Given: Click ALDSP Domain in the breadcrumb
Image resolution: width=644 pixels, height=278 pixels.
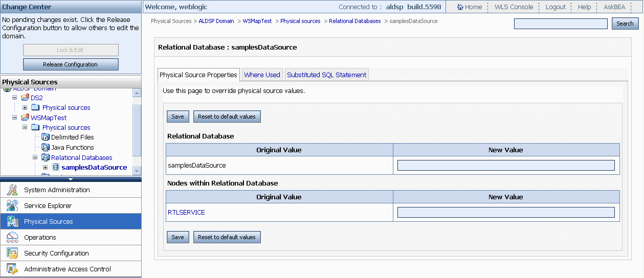Looking at the screenshot, I should [x=216, y=21].
